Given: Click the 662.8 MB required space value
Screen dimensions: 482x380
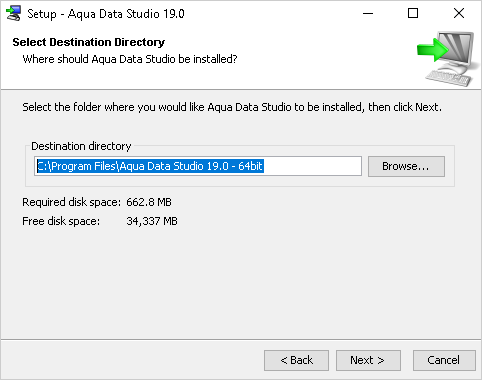Looking at the screenshot, I should (149, 202).
